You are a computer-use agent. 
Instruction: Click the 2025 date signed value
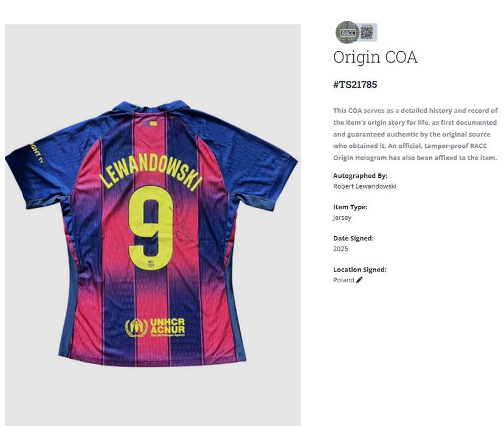340,249
